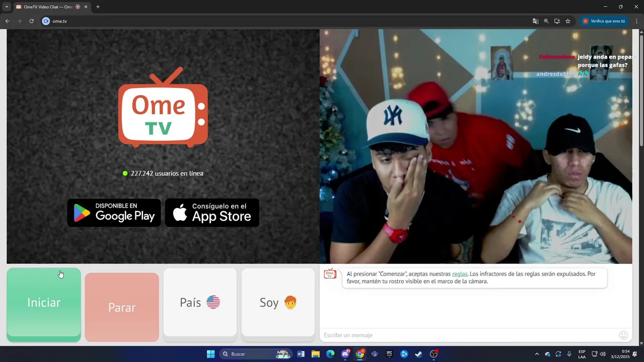Expand the tab search dropdown arrow
This screenshot has height=362, width=644.
7,7
